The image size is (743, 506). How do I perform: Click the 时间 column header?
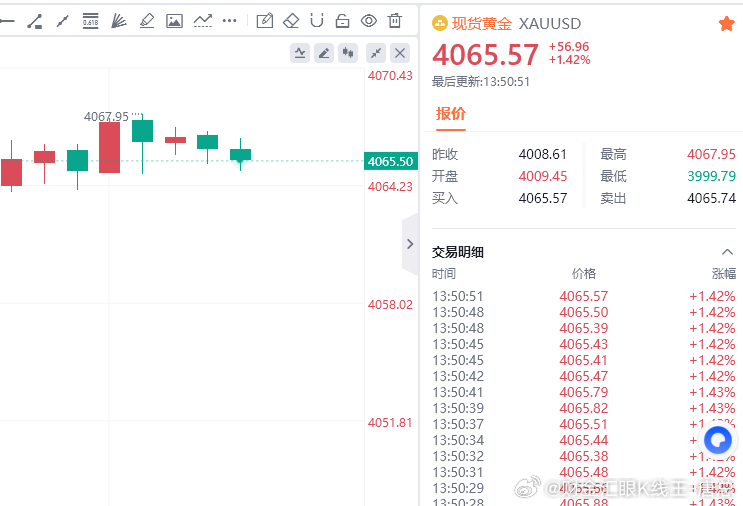444,273
